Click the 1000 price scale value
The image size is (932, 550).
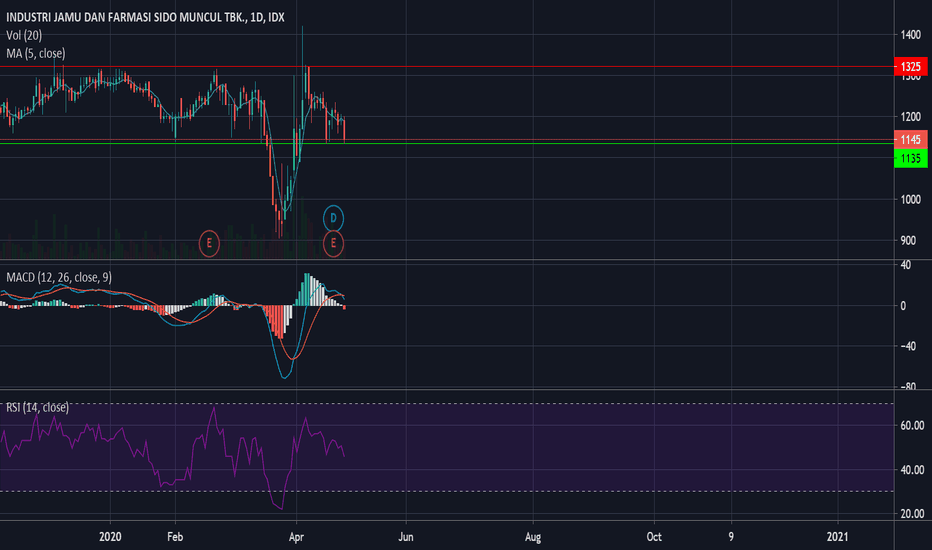click(911, 200)
